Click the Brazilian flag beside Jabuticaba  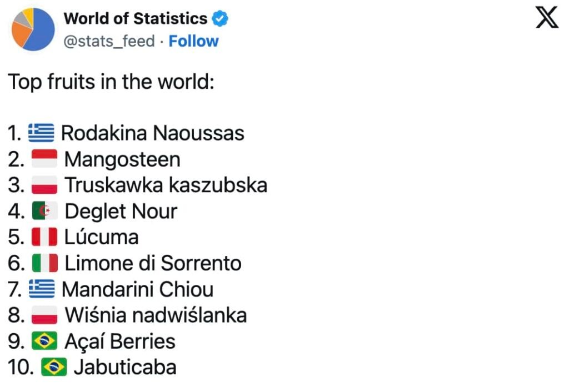click(54, 367)
